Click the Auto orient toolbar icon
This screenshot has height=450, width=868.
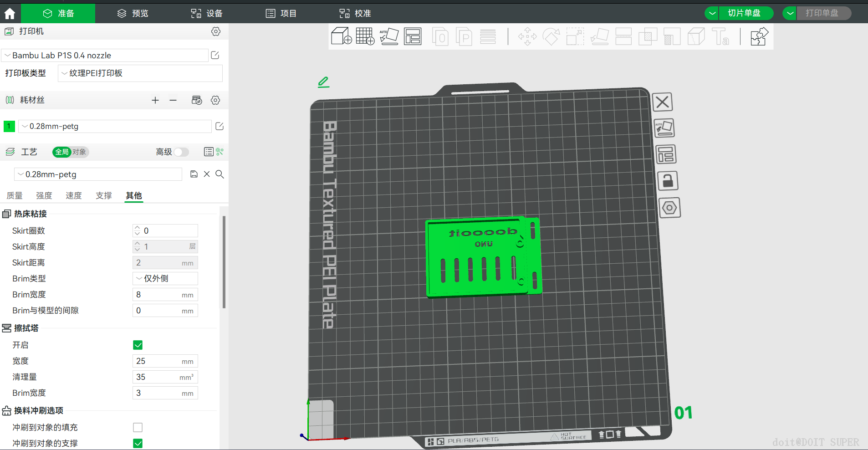point(389,36)
